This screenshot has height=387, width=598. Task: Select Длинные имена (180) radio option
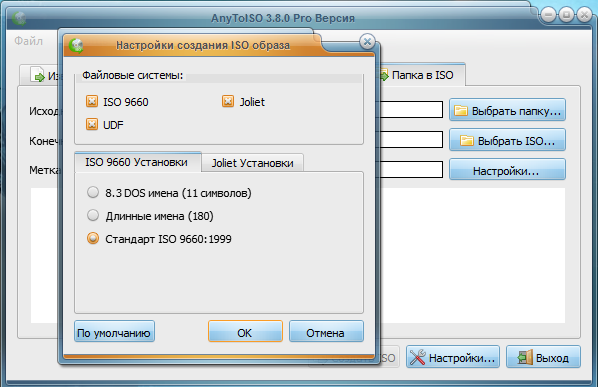(93, 215)
